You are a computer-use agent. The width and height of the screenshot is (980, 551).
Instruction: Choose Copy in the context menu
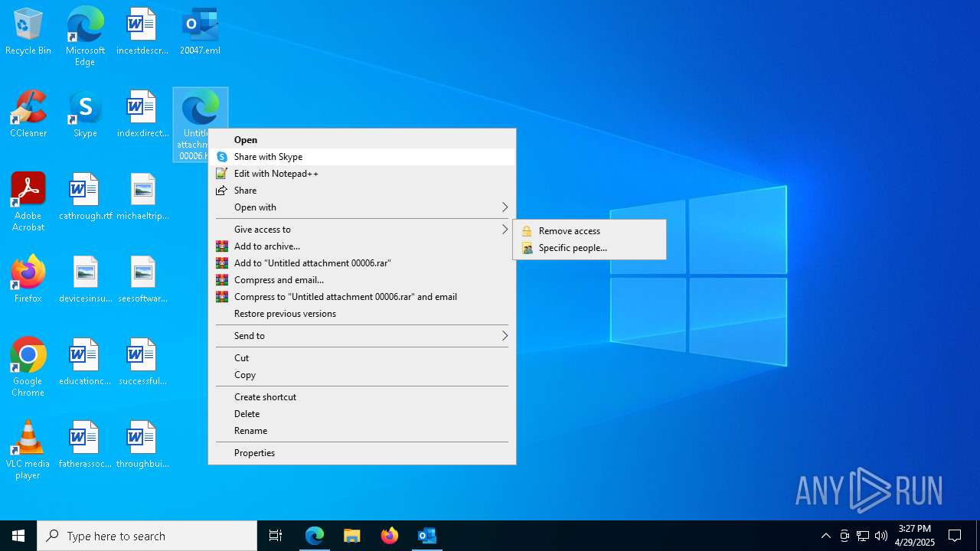pyautogui.click(x=362, y=375)
